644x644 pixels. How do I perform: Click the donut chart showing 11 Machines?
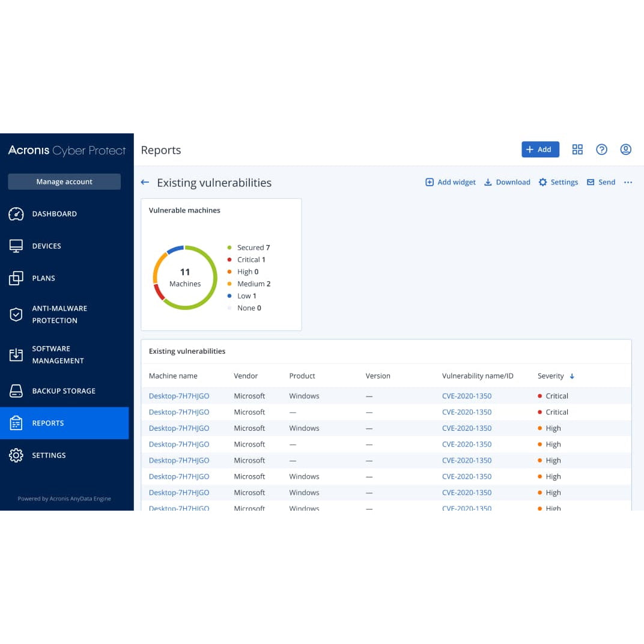coord(184,277)
